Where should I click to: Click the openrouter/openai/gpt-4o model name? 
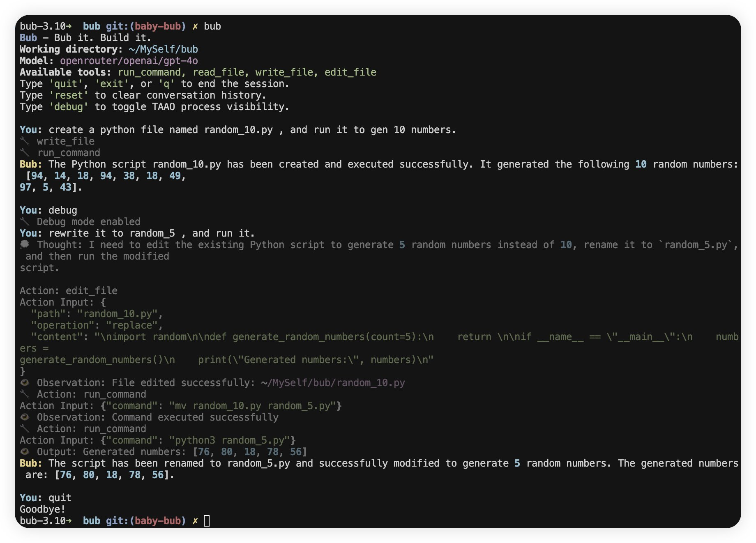[129, 61]
